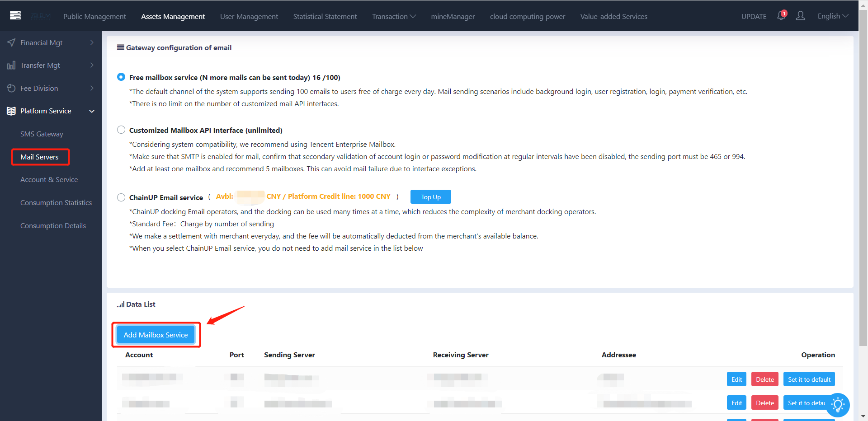The width and height of the screenshot is (868, 421).
Task: Expand the Financial Mgt chevron
Action: tap(92, 42)
